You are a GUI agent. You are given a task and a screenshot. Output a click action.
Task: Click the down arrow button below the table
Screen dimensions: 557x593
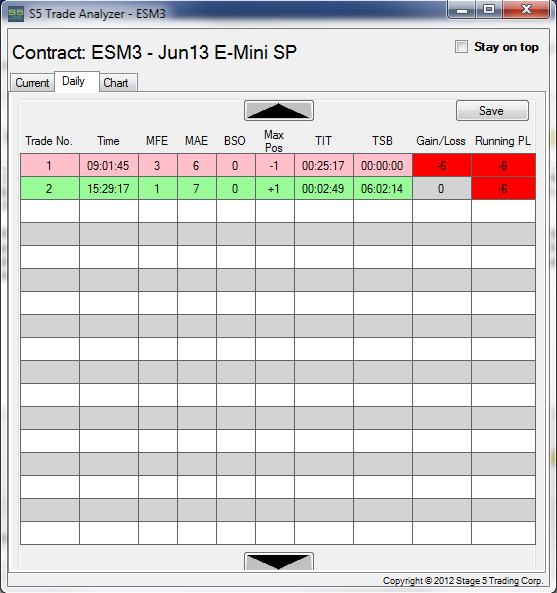click(x=279, y=561)
